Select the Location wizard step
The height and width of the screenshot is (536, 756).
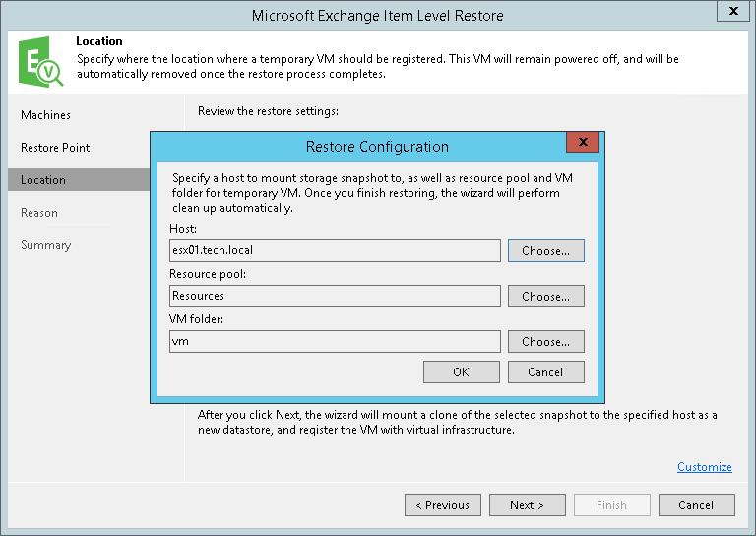79,180
